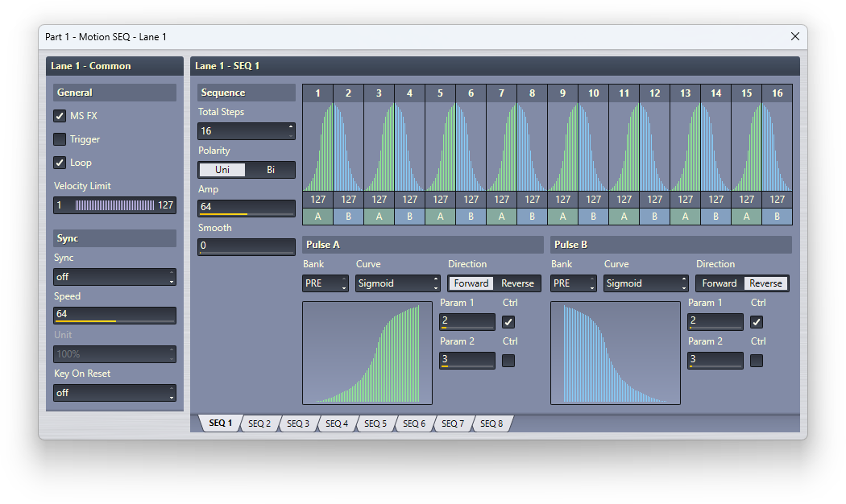Select step 1 pulse type A cell

point(318,217)
